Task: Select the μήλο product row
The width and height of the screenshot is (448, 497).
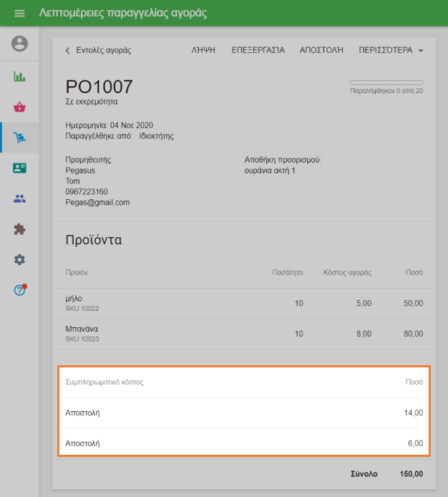Action: coord(243,303)
